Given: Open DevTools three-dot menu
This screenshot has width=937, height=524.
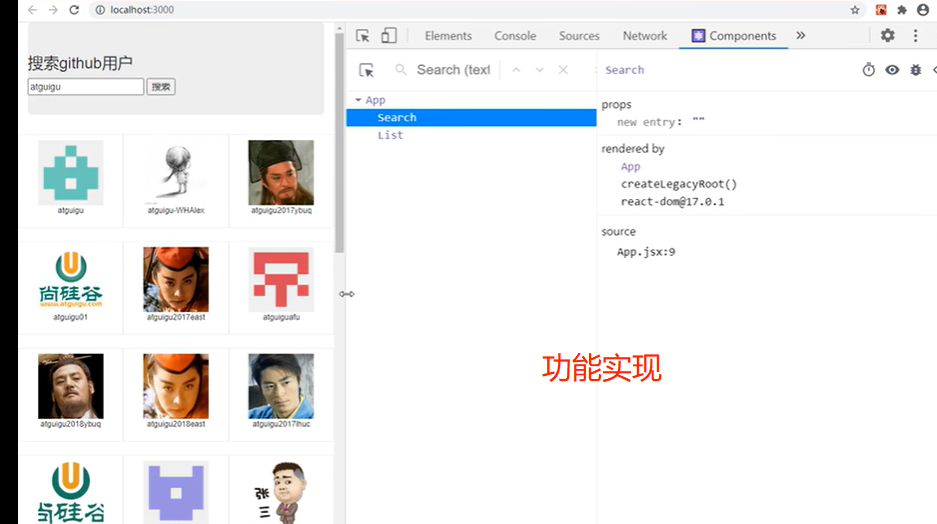Looking at the screenshot, I should pyautogui.click(x=915, y=35).
